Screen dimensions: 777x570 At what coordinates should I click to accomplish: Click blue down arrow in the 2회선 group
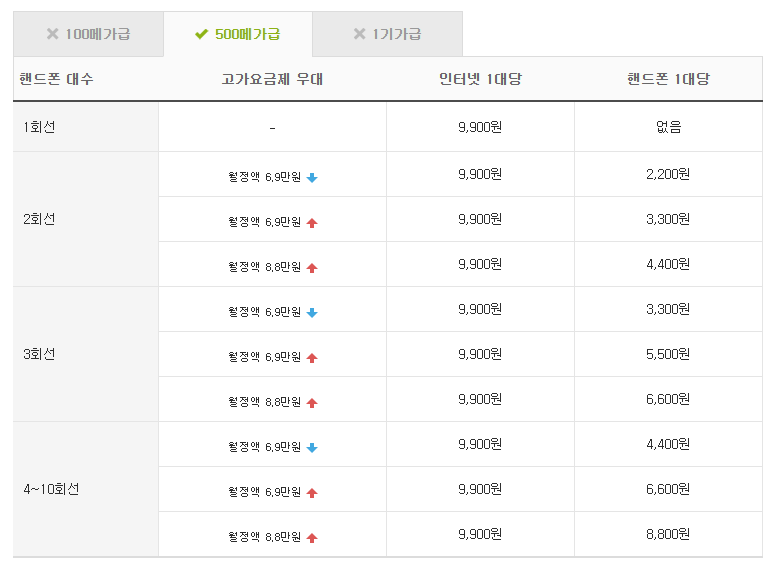point(312,178)
